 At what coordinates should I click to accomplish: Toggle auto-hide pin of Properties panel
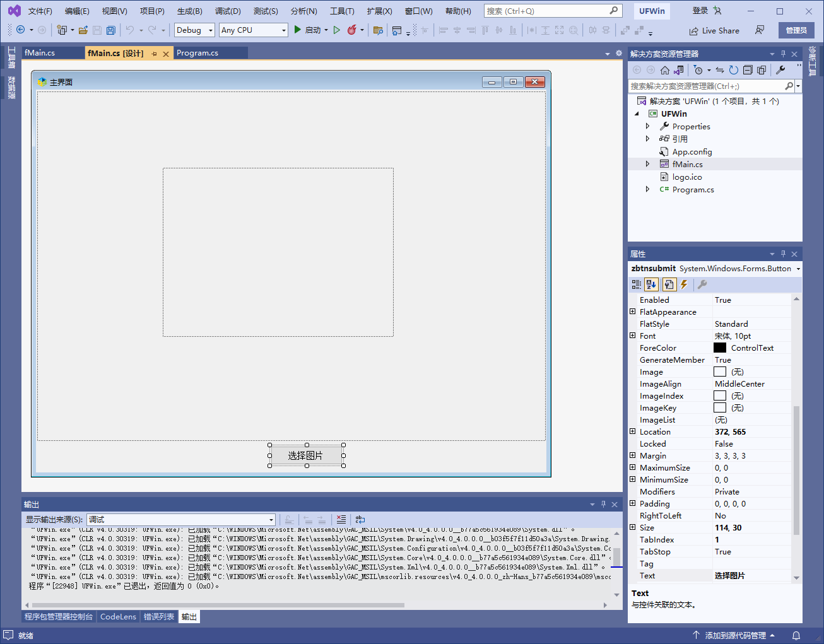783,254
